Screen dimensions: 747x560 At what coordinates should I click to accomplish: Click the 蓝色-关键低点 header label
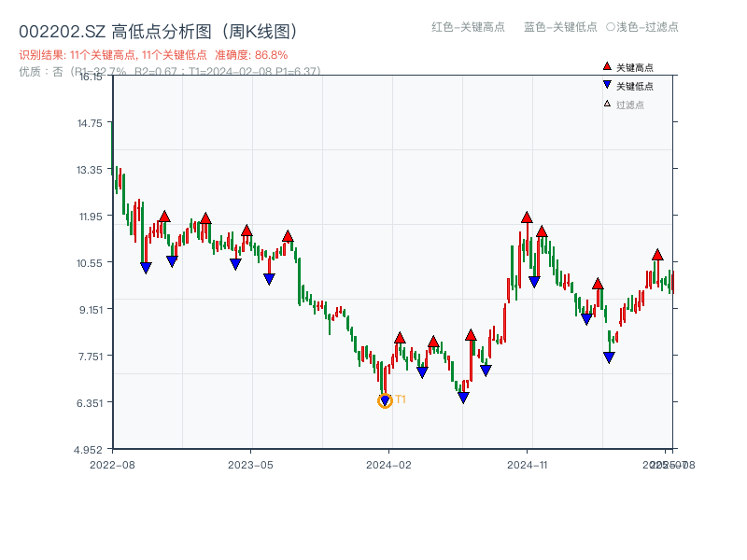tap(560, 27)
